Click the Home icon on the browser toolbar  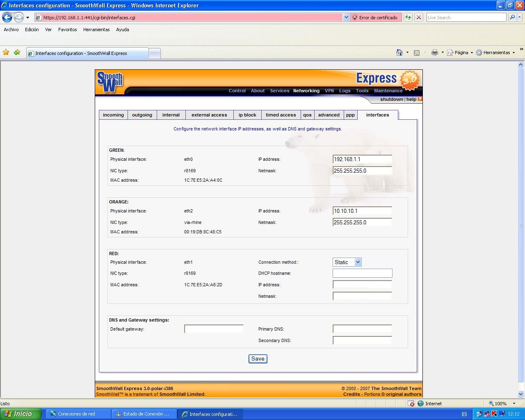coord(399,52)
